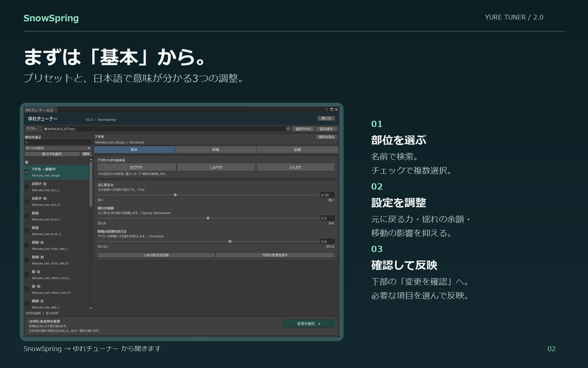588x368 pixels.
Task: Select the アホ毛・編集中 list row
Action: click(x=57, y=172)
